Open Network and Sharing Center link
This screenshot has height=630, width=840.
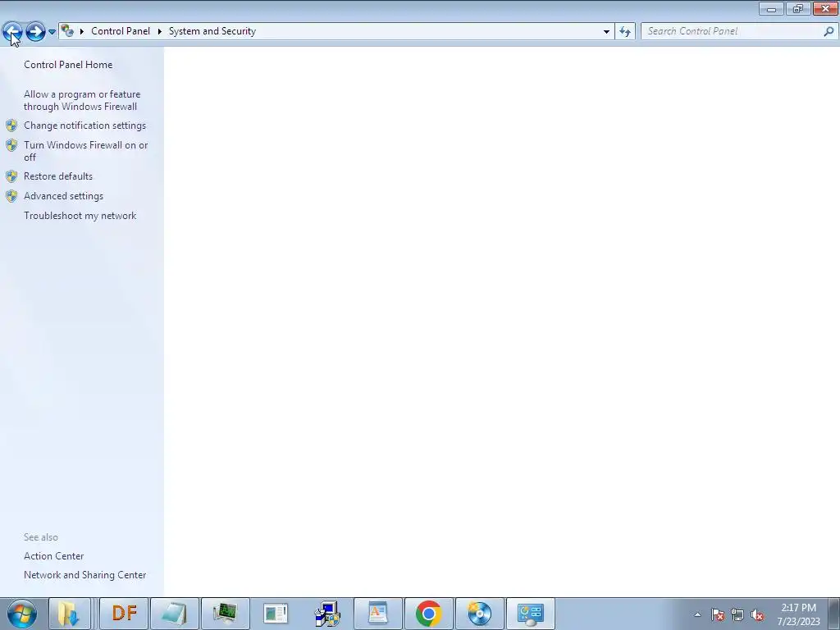84,575
